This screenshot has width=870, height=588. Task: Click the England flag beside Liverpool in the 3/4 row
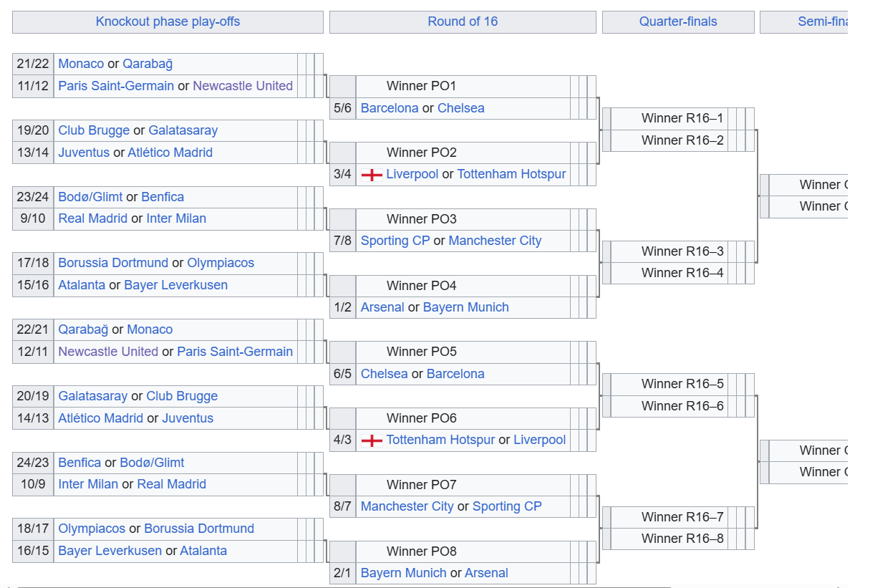372,175
